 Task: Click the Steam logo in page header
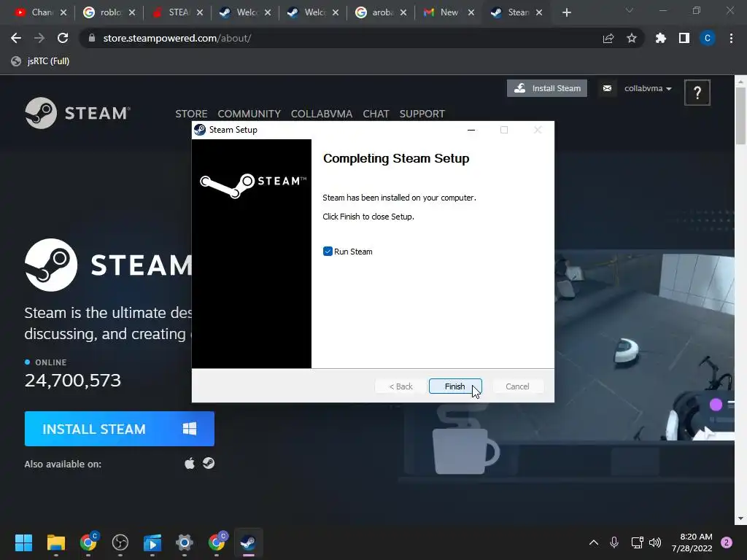[77, 113]
